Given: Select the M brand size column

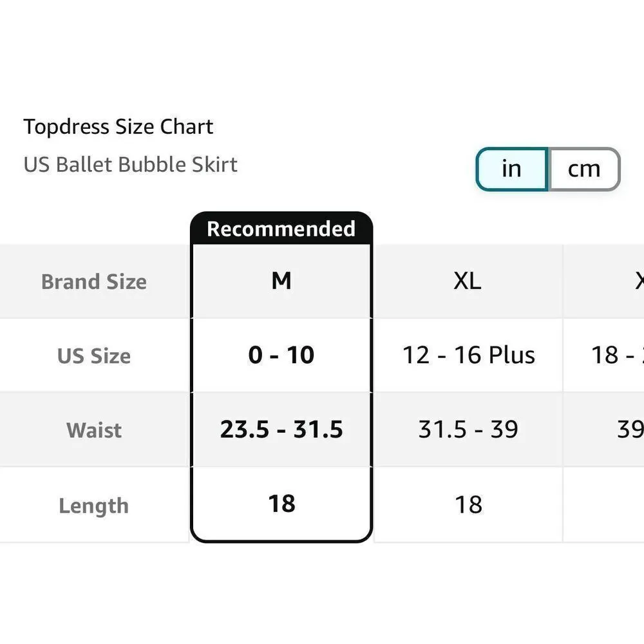Looking at the screenshot, I should coord(281,281).
